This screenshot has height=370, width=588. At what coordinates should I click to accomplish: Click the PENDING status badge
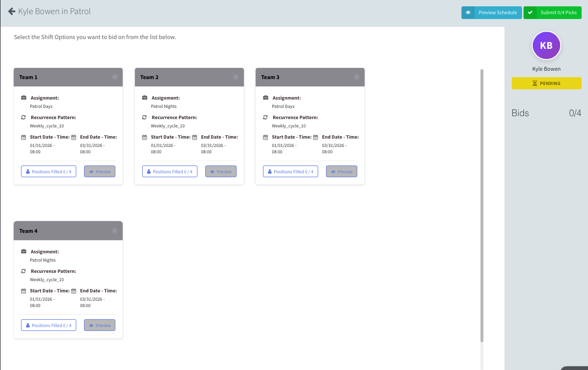click(546, 83)
